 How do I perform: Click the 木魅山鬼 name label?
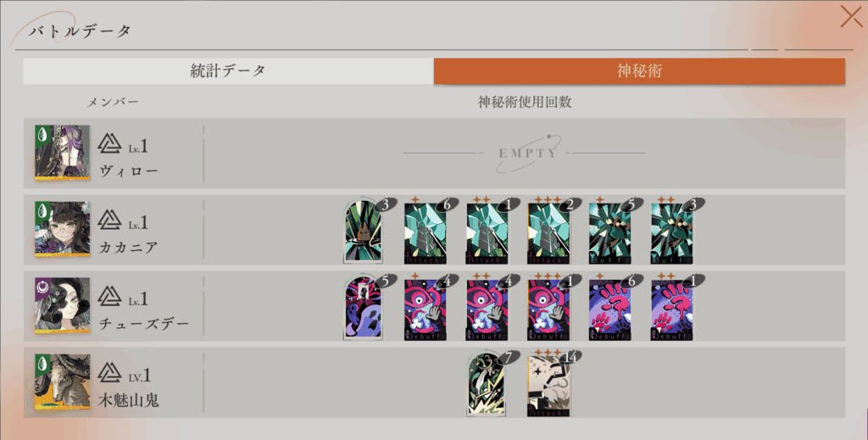point(129,399)
